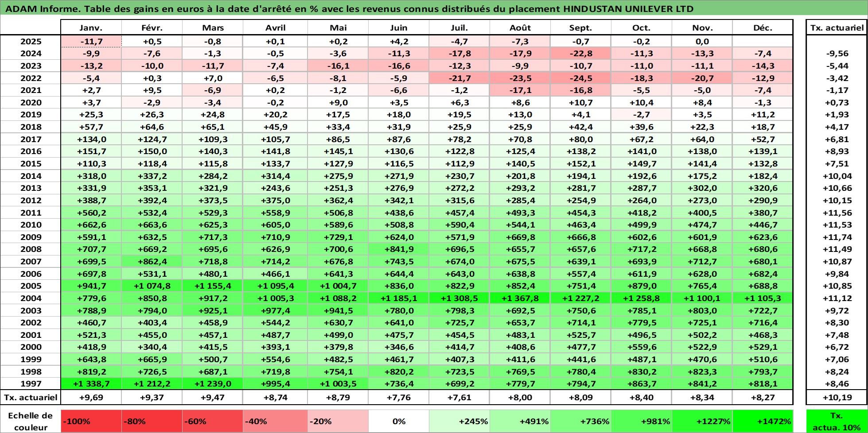Select the +1 367,8 cell for August 2004
Screen dimensions: 868x433
[x=520, y=298]
